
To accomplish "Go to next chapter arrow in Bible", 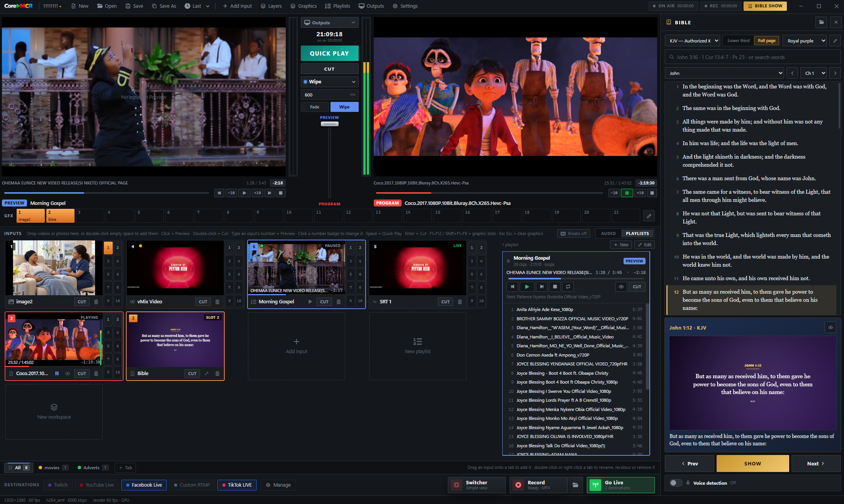I will pyautogui.click(x=835, y=73).
